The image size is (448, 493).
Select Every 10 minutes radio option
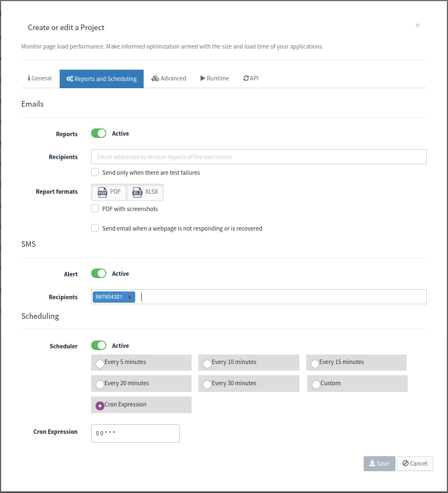[207, 364]
